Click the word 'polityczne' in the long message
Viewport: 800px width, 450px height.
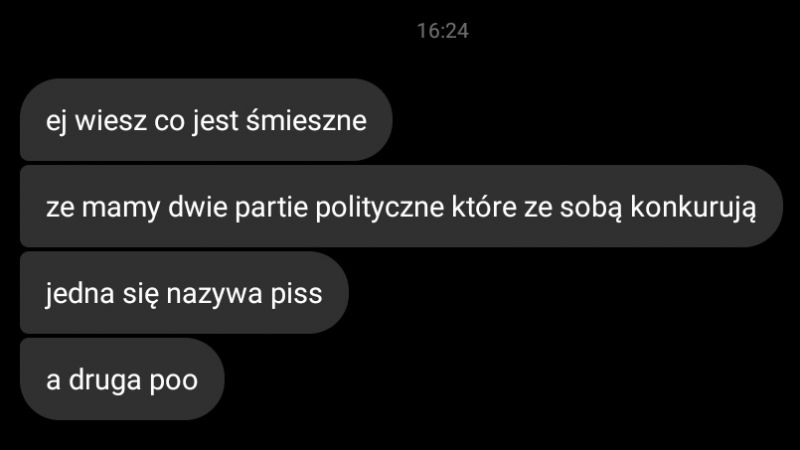pyautogui.click(x=380, y=208)
